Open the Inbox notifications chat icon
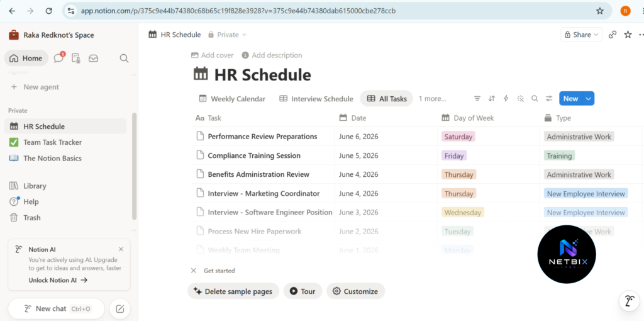This screenshot has width=644, height=321. [x=59, y=58]
